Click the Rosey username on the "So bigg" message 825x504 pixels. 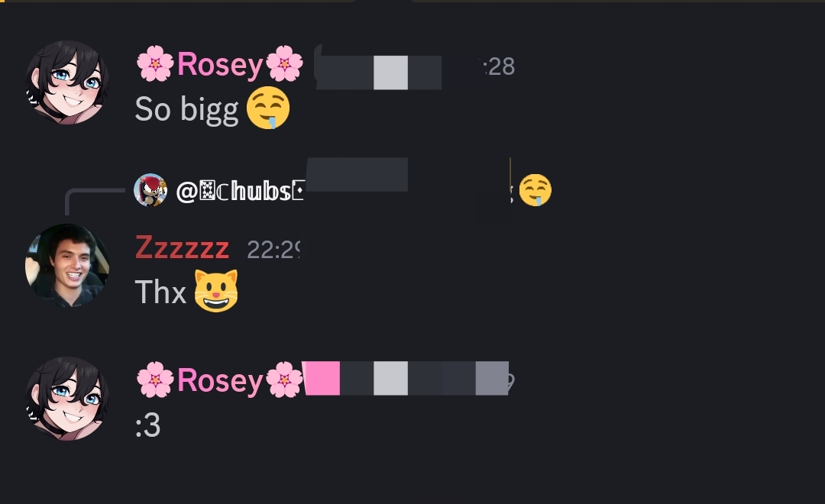pyautogui.click(x=220, y=64)
